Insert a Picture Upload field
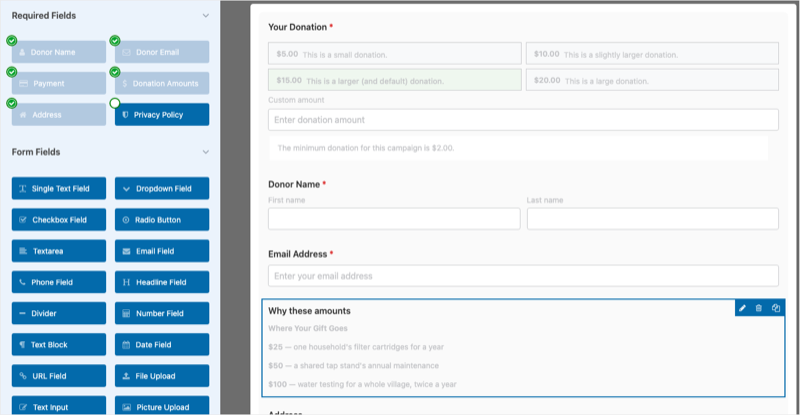800x415 pixels. (x=162, y=406)
